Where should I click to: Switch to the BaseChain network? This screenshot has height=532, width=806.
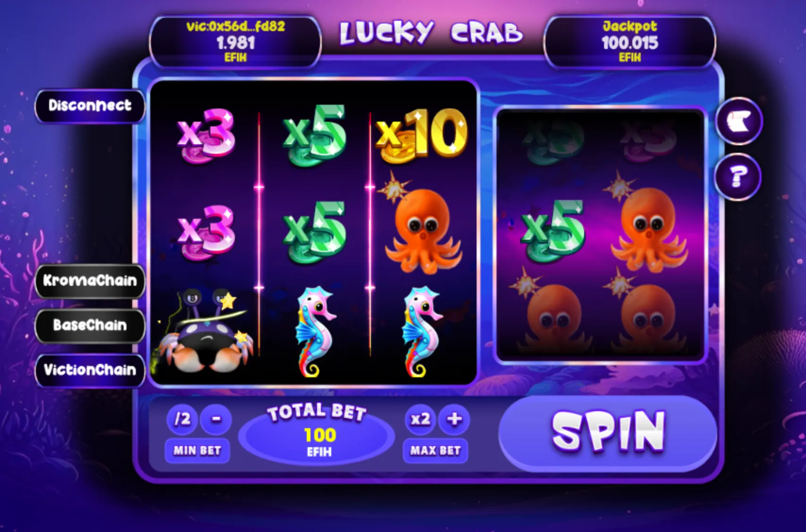(90, 325)
